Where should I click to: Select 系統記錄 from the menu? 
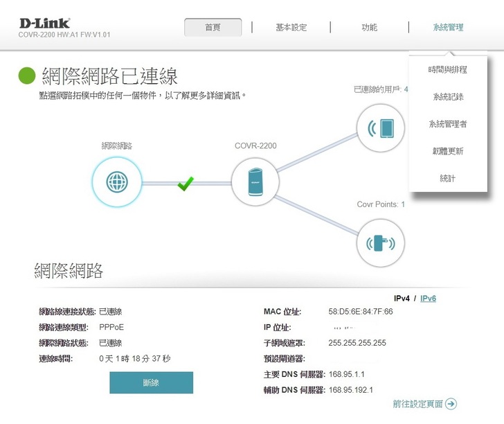[x=447, y=97]
